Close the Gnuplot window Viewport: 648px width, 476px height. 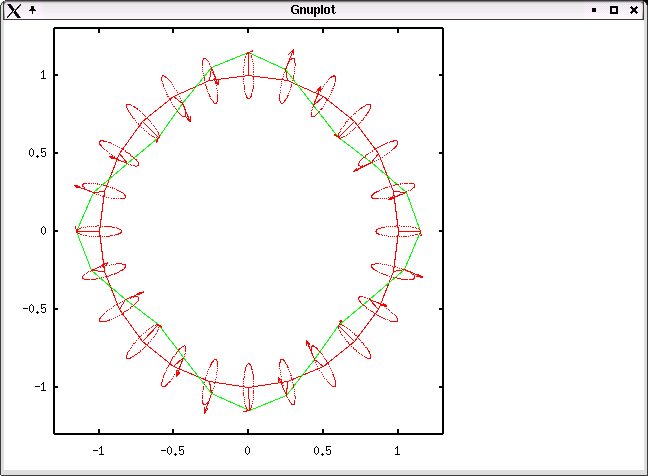634,10
